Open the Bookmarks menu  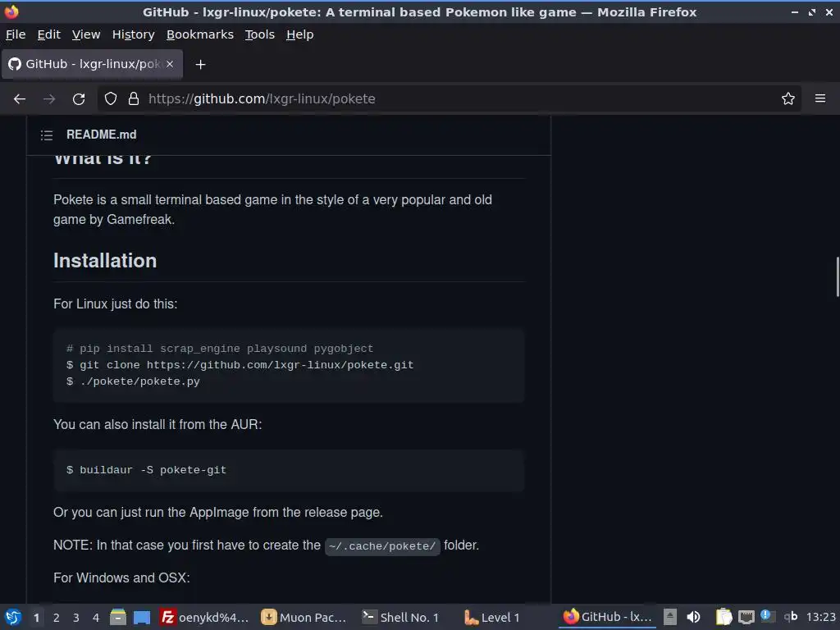[200, 34]
